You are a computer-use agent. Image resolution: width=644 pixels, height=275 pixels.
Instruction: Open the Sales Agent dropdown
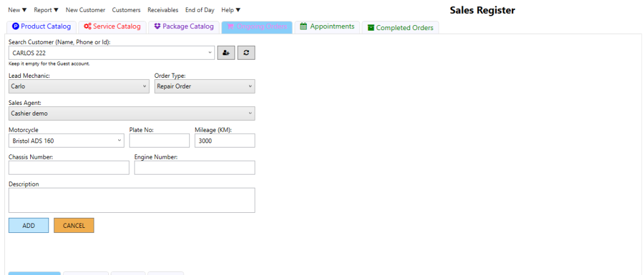click(x=250, y=114)
